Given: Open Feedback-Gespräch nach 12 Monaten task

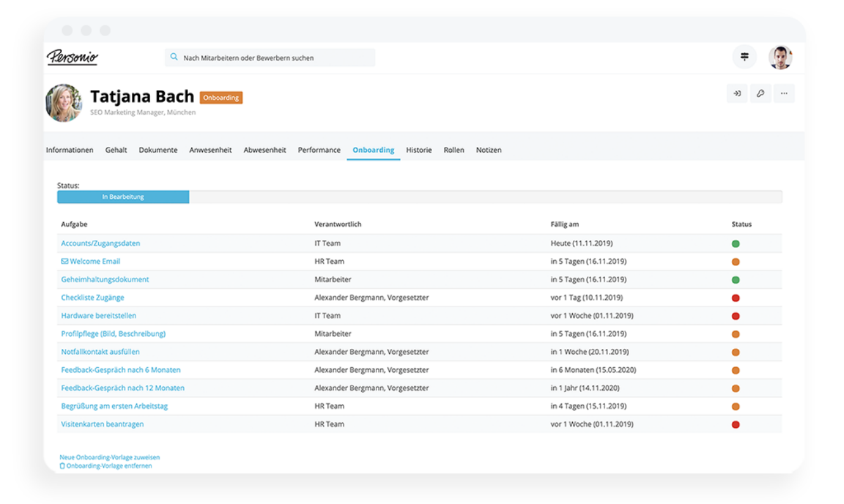Looking at the screenshot, I should [123, 388].
